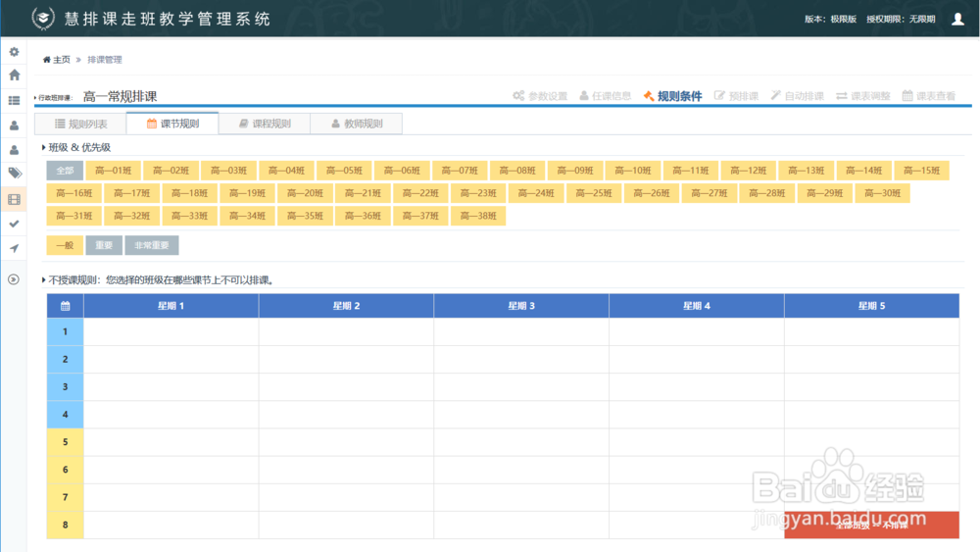Screen dimensions: 980x552
Task: Toggle the 全部 class selector
Action: tap(65, 171)
